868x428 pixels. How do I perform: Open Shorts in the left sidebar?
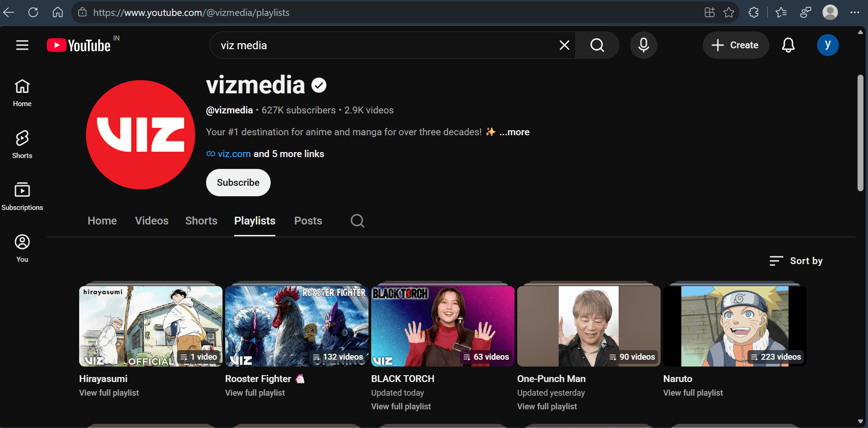[x=22, y=145]
